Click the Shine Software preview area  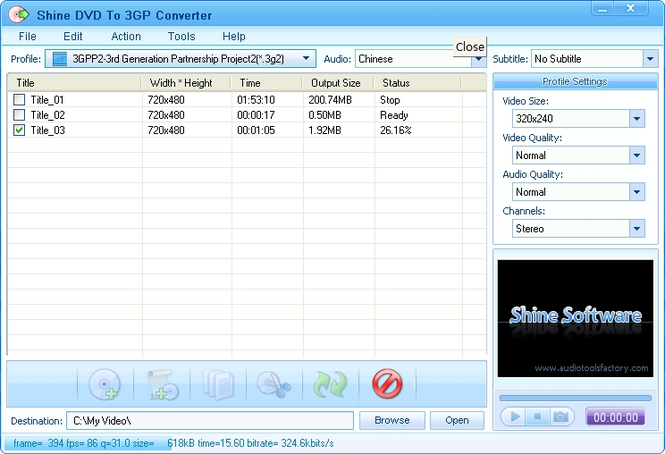click(576, 318)
